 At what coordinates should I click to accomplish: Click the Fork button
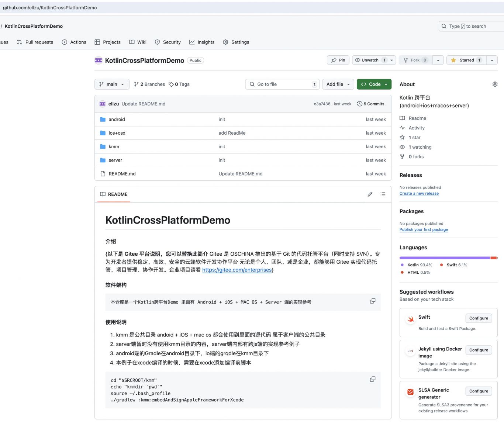click(x=415, y=60)
